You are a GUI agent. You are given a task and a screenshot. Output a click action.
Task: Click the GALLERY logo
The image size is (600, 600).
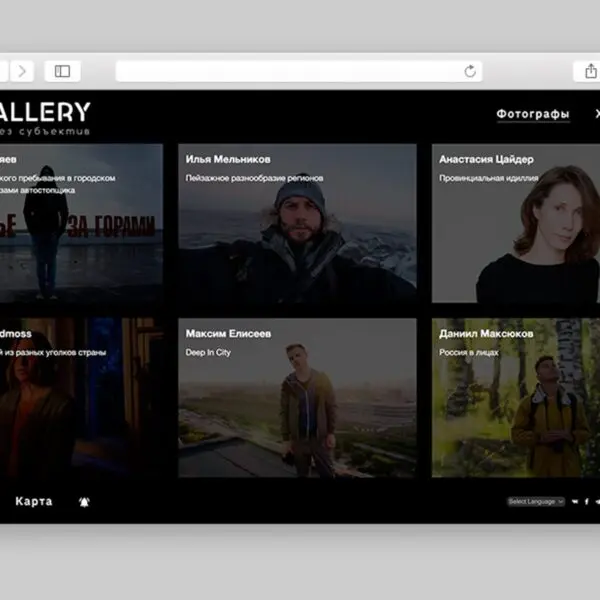45,112
